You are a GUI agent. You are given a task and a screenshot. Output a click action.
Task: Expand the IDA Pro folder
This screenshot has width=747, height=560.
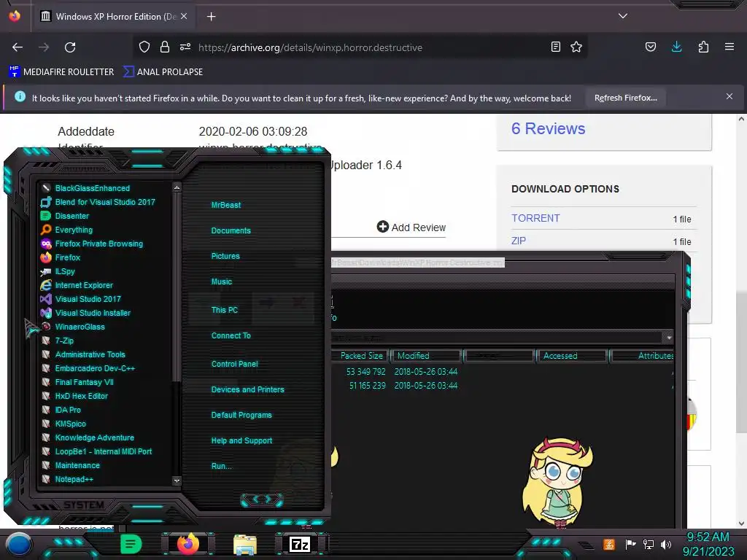tap(61, 410)
